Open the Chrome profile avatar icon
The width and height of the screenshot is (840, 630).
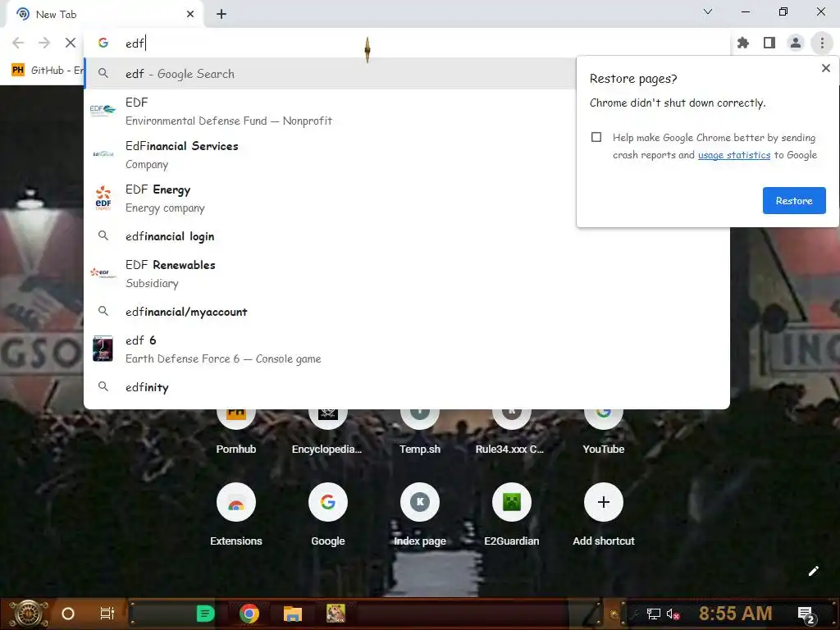pos(796,43)
